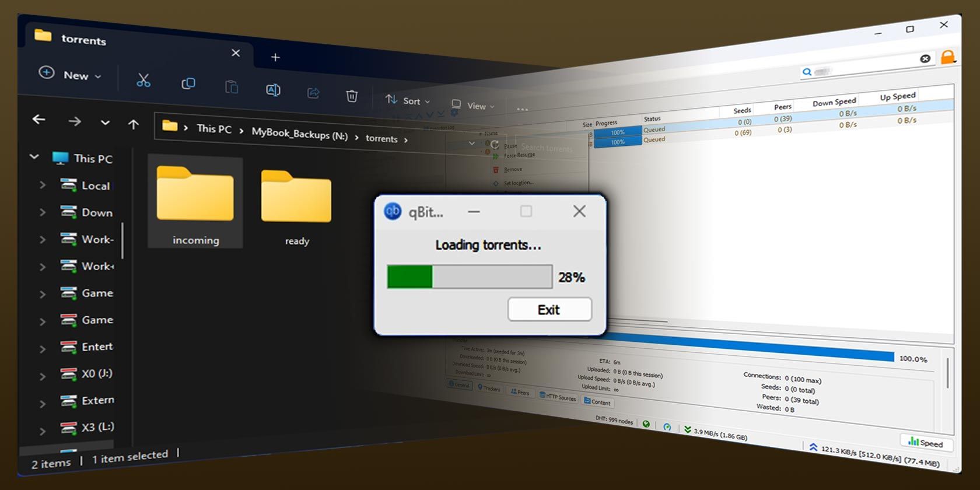980x490 pixels.
Task: Click the navigation pane scrollbar
Action: click(x=122, y=240)
